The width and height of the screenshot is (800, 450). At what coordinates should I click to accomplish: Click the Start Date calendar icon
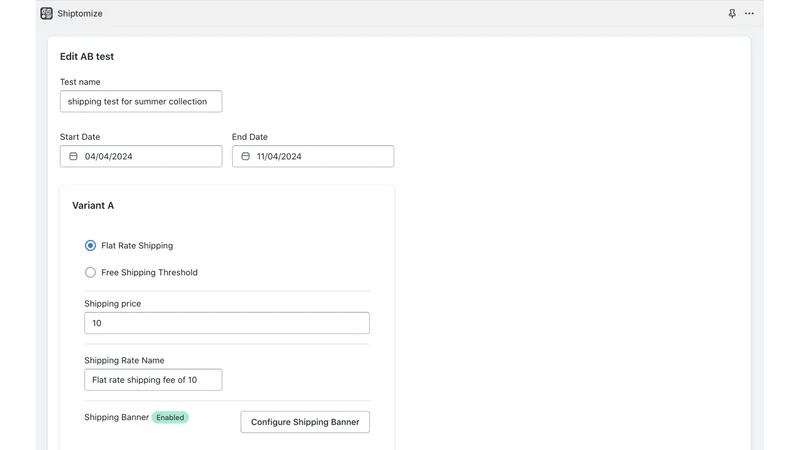(x=73, y=156)
